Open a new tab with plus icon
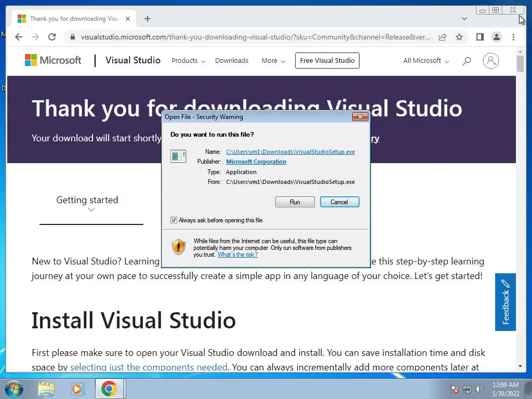This screenshot has height=399, width=532. 147,19
